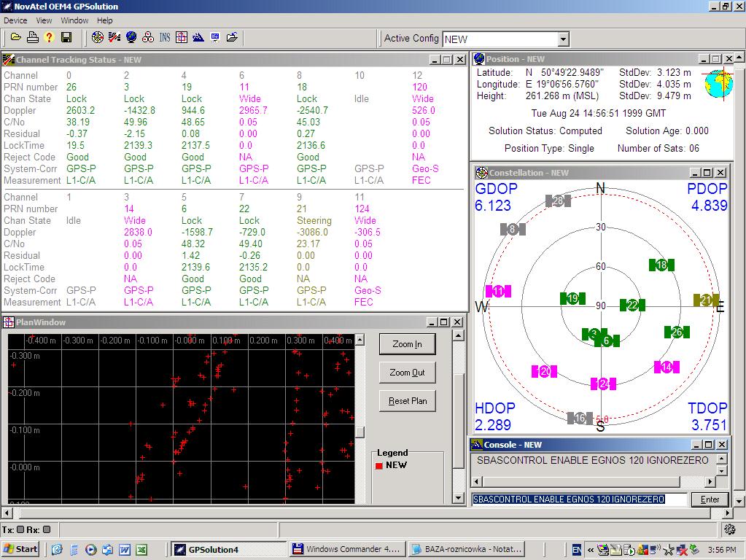Launch Word from the quick launch bar
Screen dimensions: 746x560
pyautogui.click(x=125, y=550)
